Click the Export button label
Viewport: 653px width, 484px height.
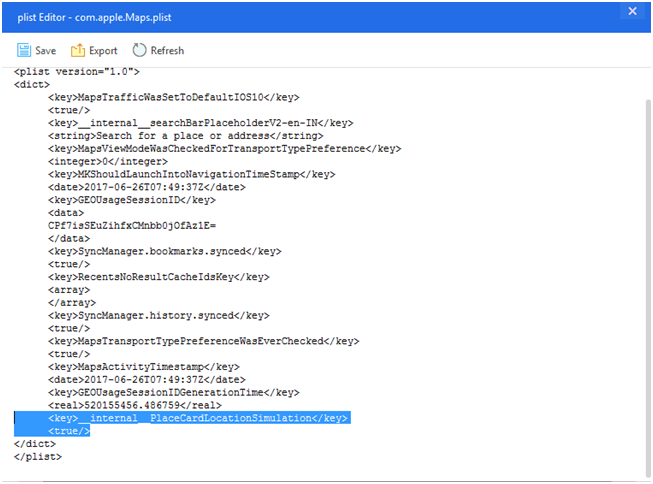103,51
